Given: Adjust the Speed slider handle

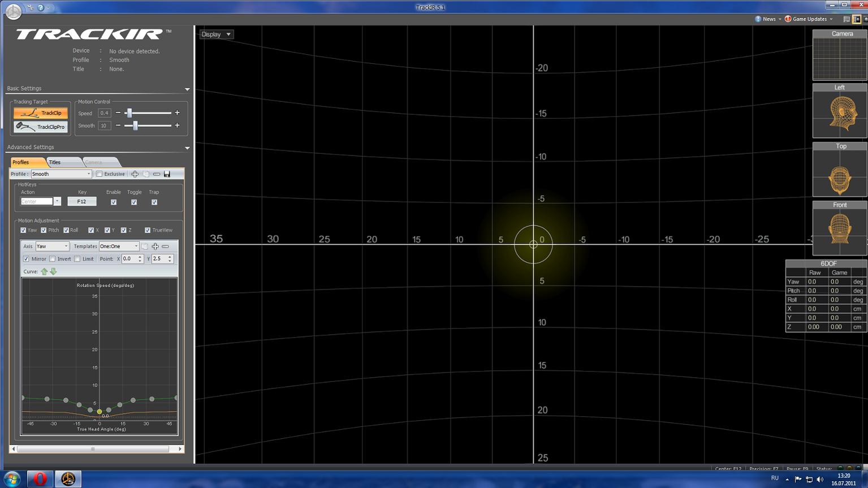Looking at the screenshot, I should click(129, 113).
